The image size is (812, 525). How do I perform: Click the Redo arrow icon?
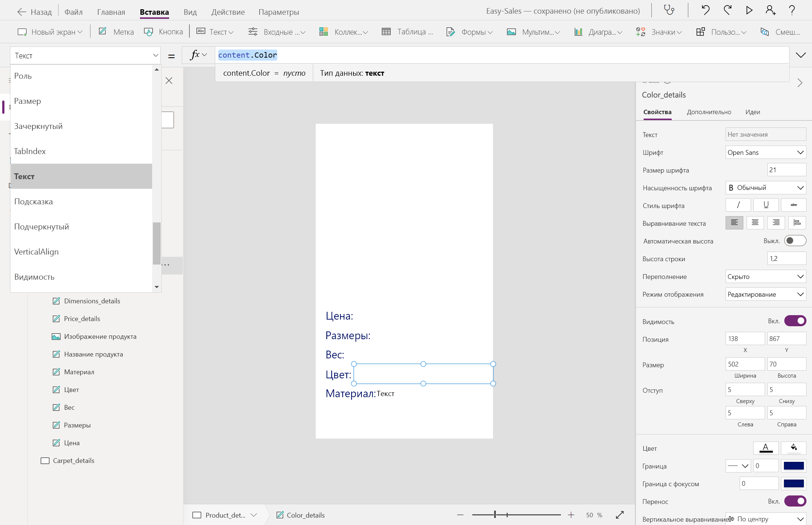(x=727, y=10)
